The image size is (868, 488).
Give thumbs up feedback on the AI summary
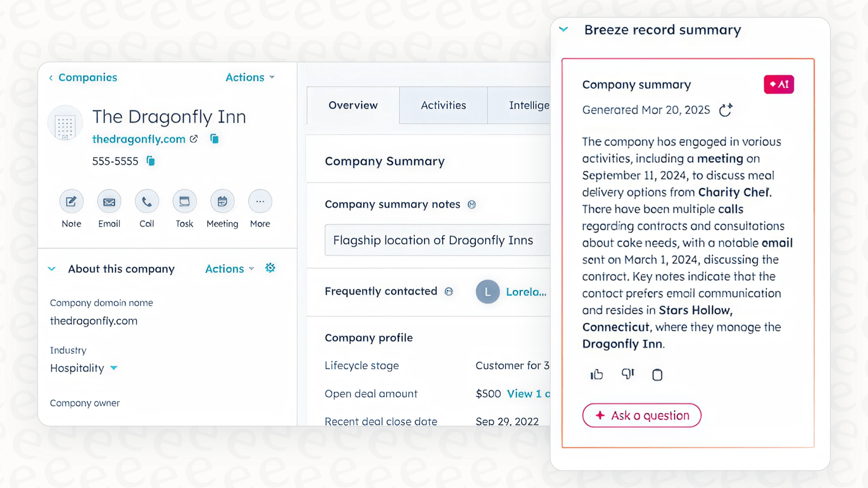pos(596,374)
